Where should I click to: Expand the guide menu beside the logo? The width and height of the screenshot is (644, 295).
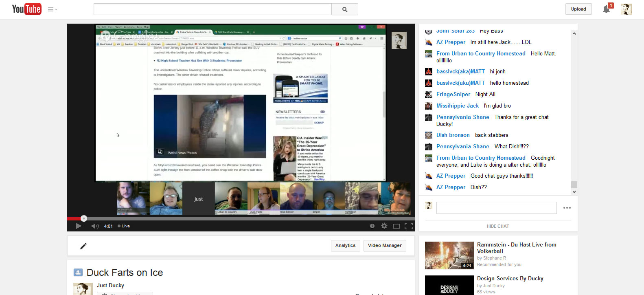coord(52,9)
